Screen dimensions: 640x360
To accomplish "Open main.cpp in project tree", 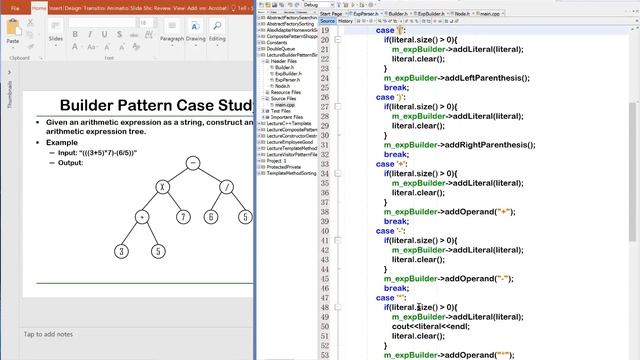I will [x=284, y=105].
